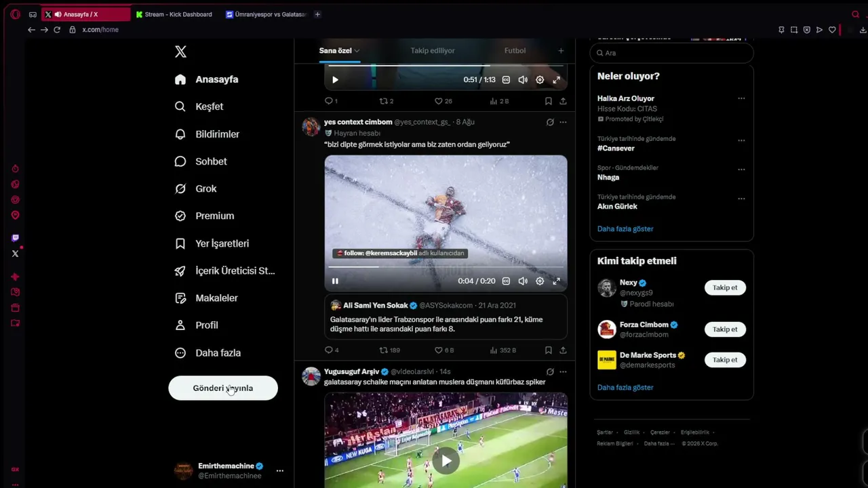Open Sohbet messages
This screenshot has width=868, height=488.
(201, 161)
